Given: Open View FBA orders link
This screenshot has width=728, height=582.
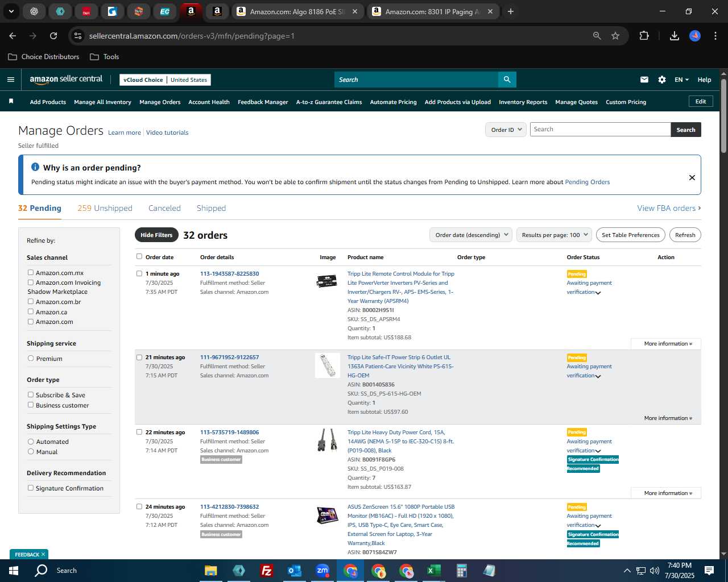Looking at the screenshot, I should point(669,208).
